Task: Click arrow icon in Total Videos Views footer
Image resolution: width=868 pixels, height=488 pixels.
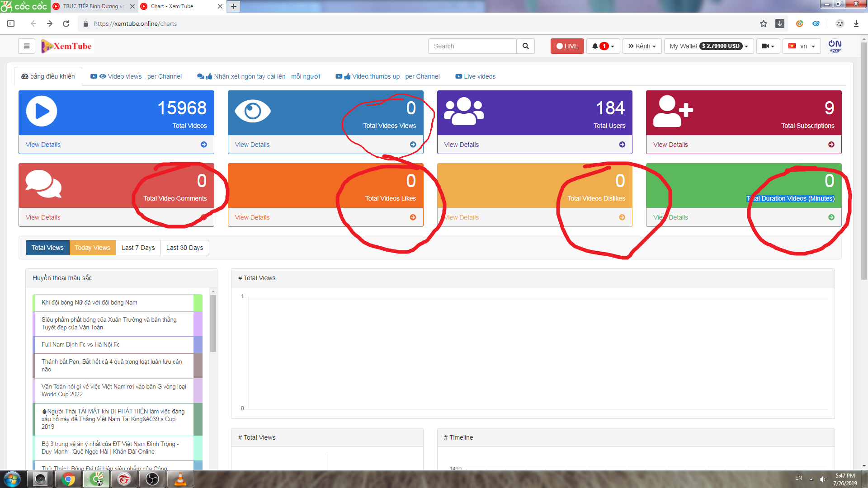Action: (x=413, y=145)
